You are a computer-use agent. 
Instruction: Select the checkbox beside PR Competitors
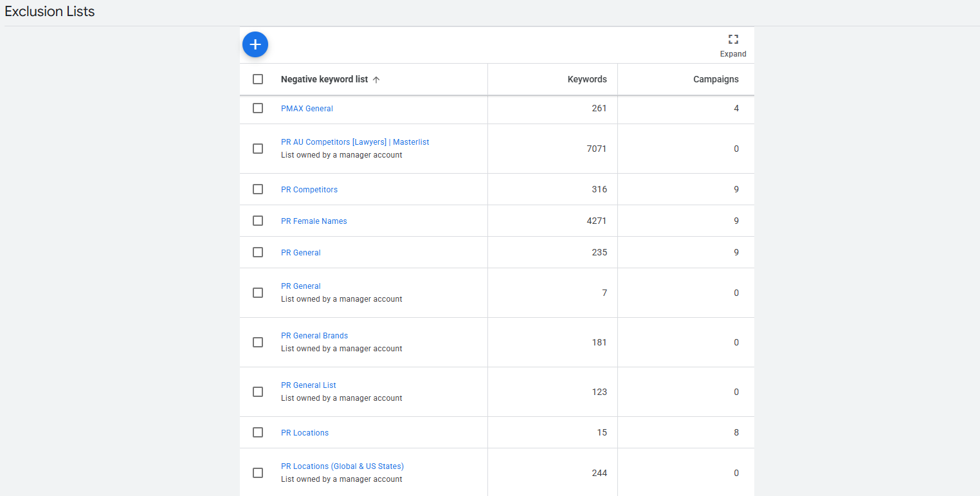[x=258, y=189]
